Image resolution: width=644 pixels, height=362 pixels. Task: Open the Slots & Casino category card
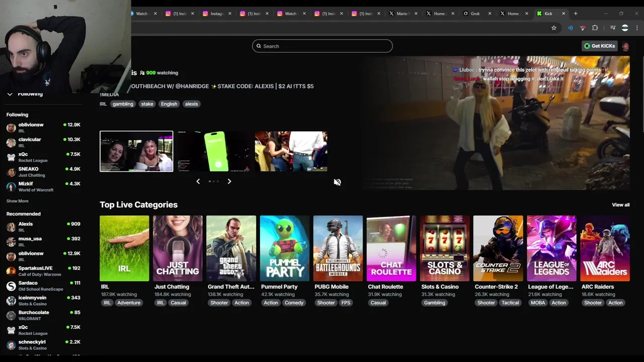[444, 248]
